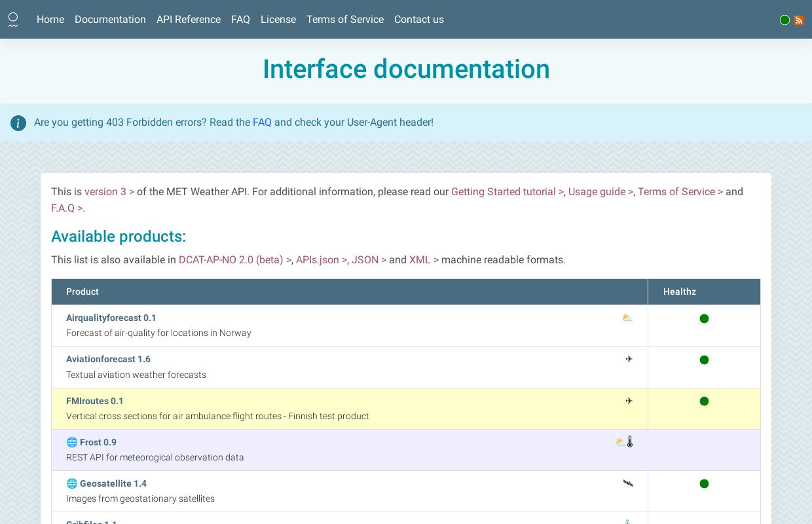Open Terms of Service link in intro text
Screen dimensions: 812x524
point(680,192)
